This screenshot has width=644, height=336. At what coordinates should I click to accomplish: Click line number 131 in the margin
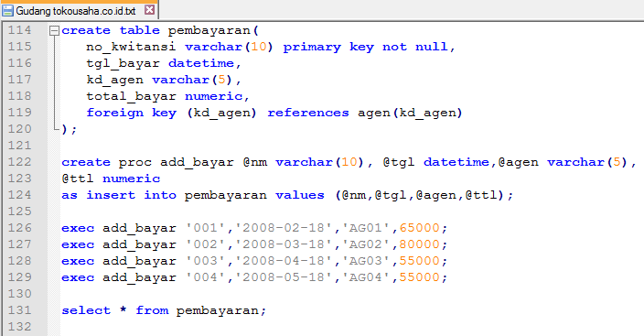pyautogui.click(x=20, y=309)
